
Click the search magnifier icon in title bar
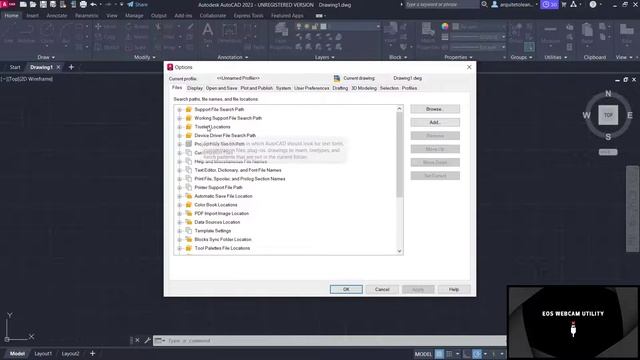point(484,4)
